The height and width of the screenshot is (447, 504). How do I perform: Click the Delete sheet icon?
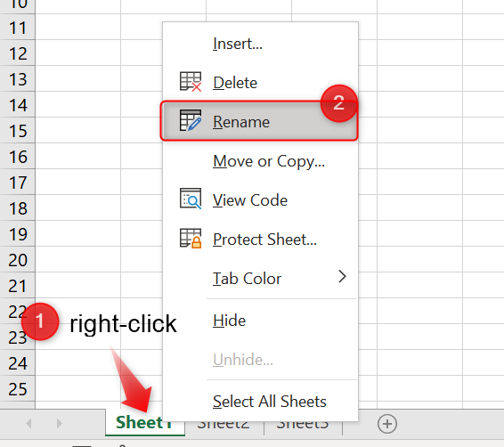[x=191, y=82]
